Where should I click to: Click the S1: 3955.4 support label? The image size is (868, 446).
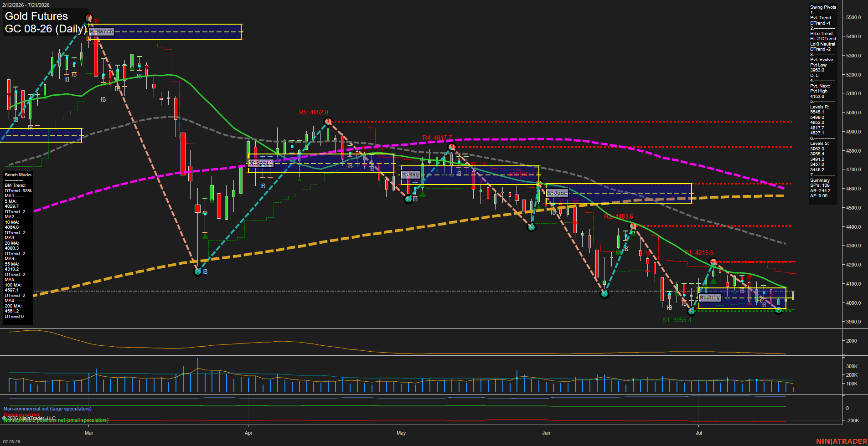pyautogui.click(x=677, y=320)
